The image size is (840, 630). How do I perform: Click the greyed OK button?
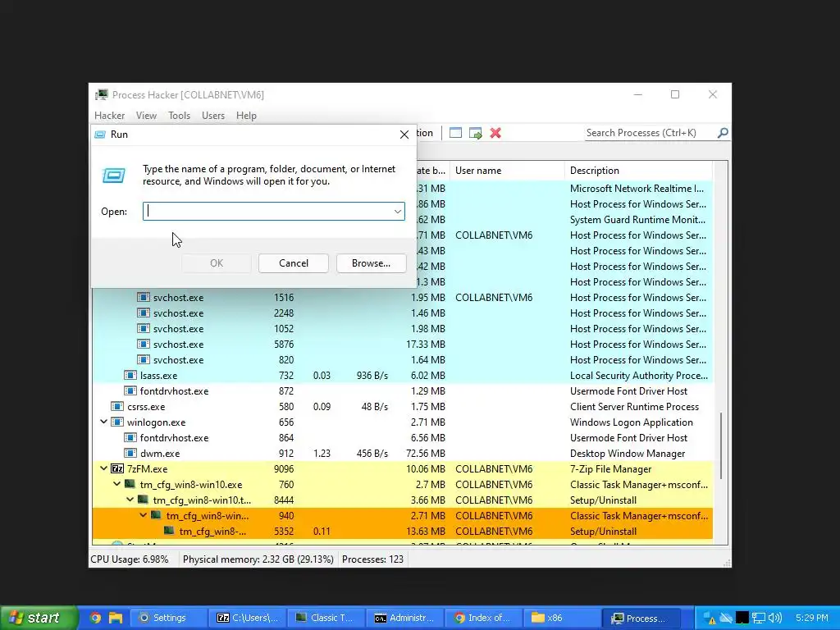pyautogui.click(x=217, y=263)
